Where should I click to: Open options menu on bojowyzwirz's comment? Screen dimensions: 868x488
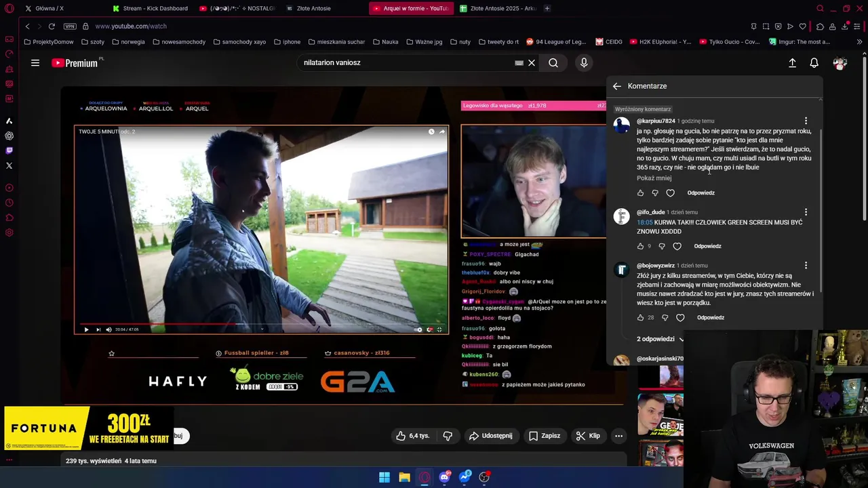[806, 266]
